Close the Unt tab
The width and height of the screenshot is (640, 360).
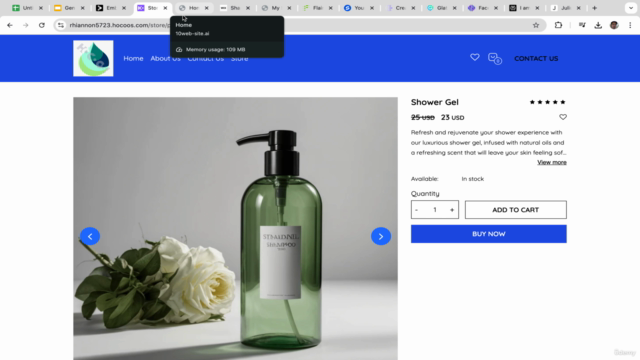[x=41, y=8]
